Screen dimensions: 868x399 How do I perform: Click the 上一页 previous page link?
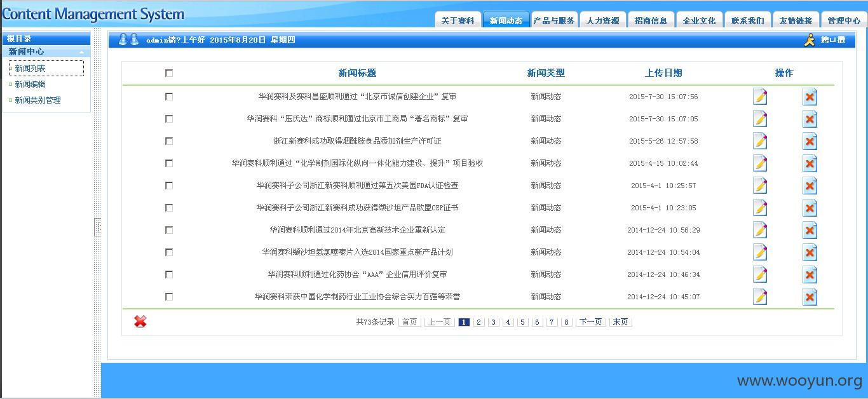pos(439,322)
